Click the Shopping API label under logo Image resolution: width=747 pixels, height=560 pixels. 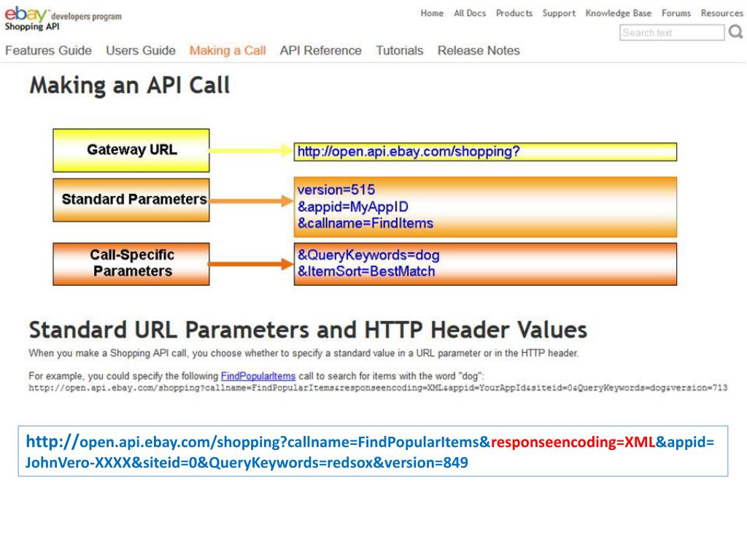(32, 27)
